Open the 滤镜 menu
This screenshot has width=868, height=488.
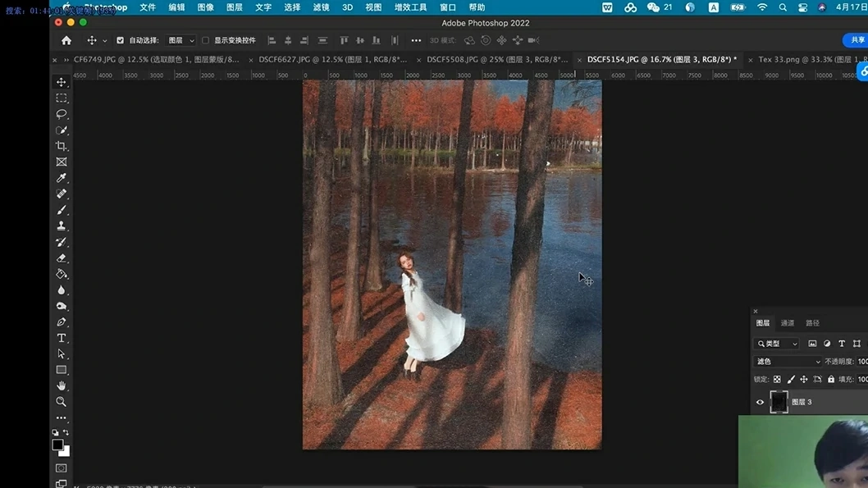click(x=321, y=7)
